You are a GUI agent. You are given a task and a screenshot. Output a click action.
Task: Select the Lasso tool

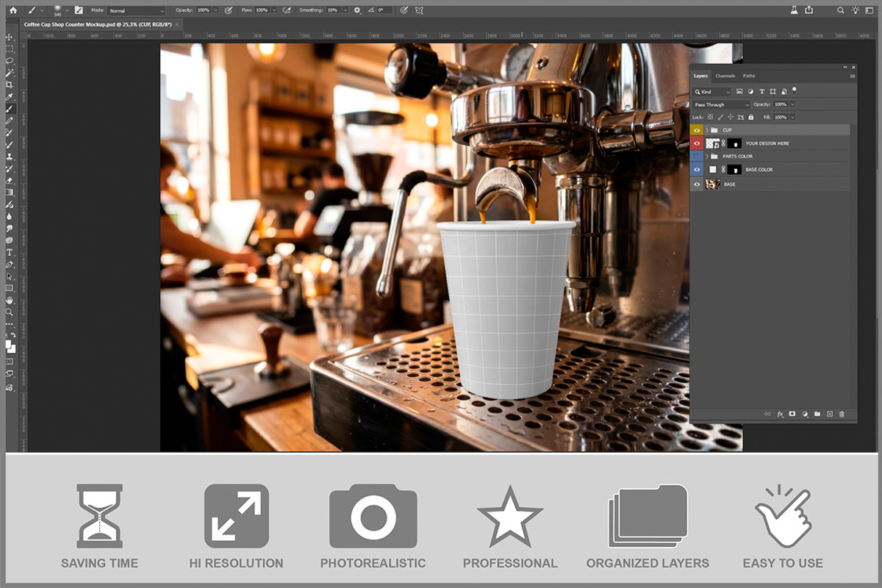(10, 60)
